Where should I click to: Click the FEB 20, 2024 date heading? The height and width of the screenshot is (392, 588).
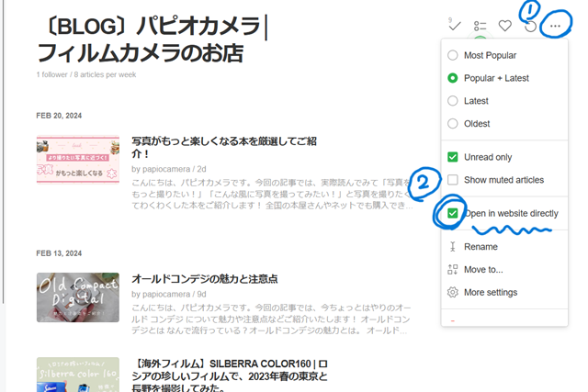click(59, 116)
